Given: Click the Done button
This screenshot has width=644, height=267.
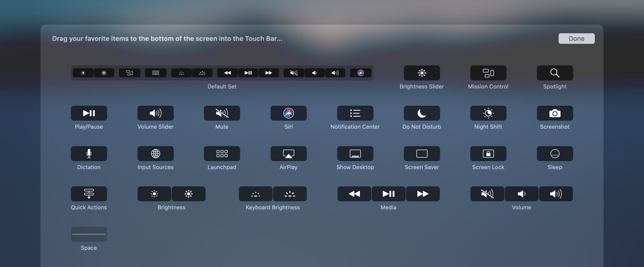Looking at the screenshot, I should pos(577,38).
